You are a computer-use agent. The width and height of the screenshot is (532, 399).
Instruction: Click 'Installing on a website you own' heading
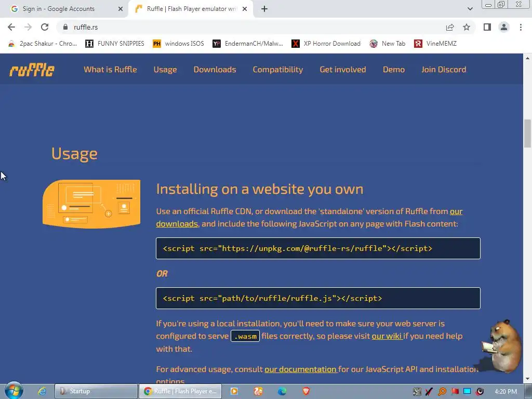click(260, 189)
